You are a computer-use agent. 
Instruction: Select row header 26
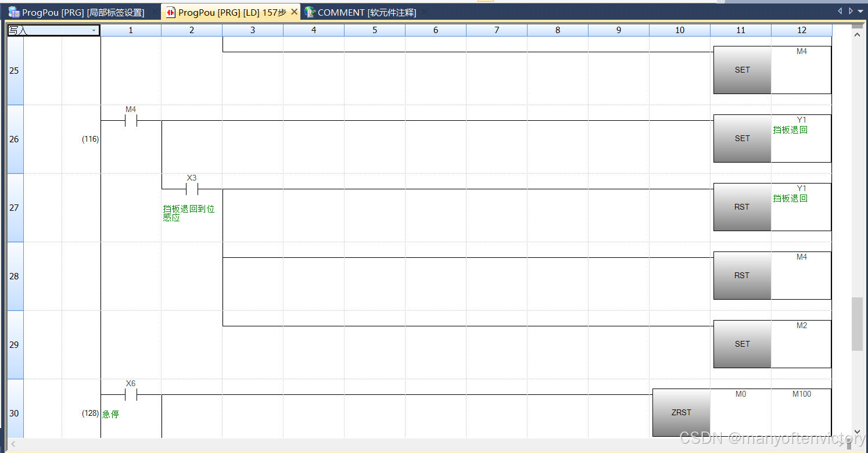click(x=15, y=139)
